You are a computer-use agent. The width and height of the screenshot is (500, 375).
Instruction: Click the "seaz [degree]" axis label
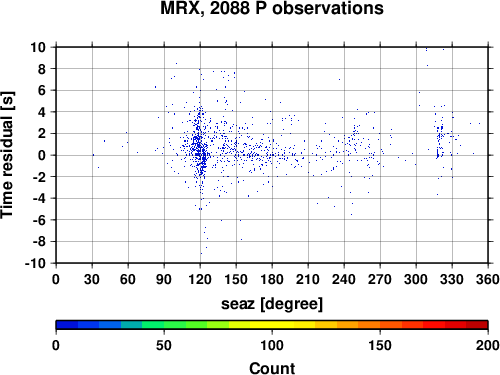point(272,304)
